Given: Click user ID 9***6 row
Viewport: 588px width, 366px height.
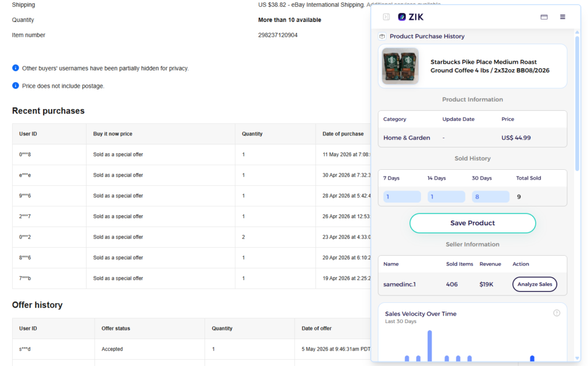Looking at the screenshot, I should [x=25, y=196].
